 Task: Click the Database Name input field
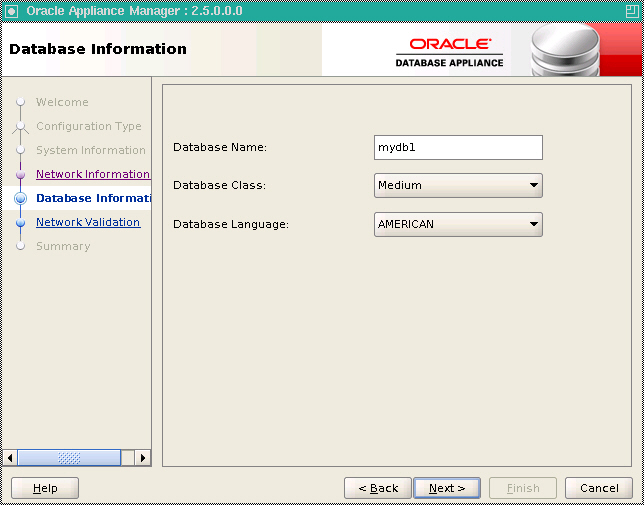458,147
